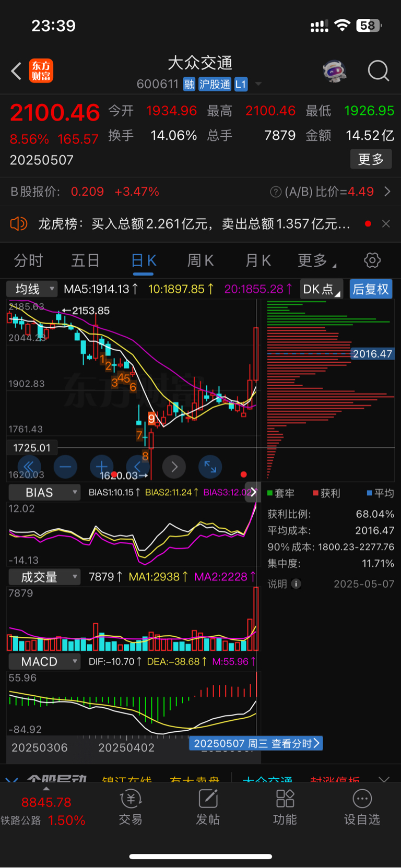Switch to 周K tab
Image resolution: width=401 pixels, height=868 pixels.
(200, 260)
